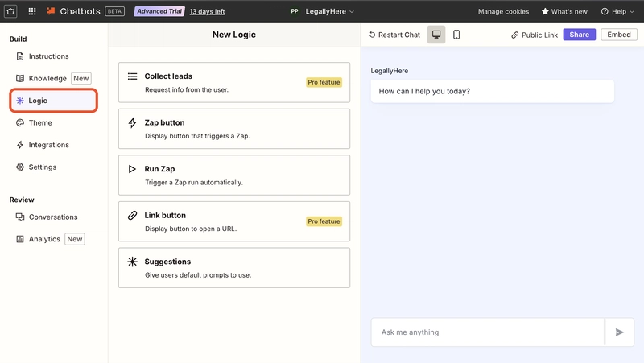Click the BETA badge next to Chatbots
The image size is (644, 363).
click(114, 11)
